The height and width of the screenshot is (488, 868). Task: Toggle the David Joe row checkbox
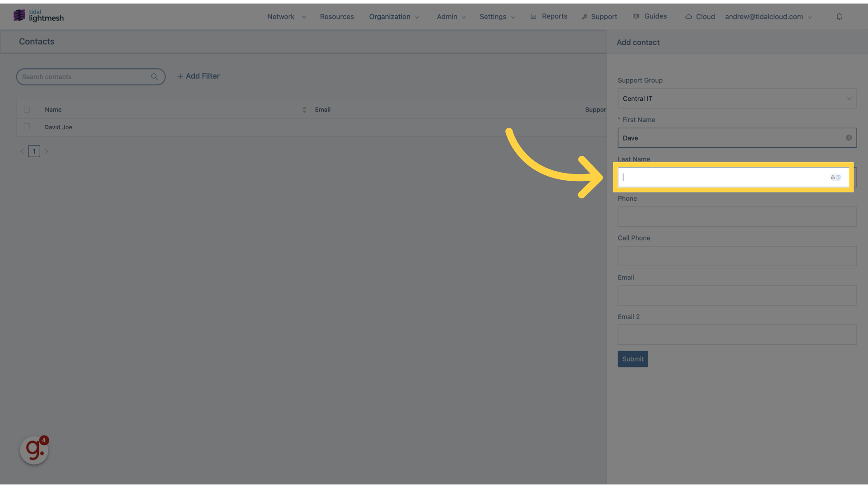pos(27,127)
